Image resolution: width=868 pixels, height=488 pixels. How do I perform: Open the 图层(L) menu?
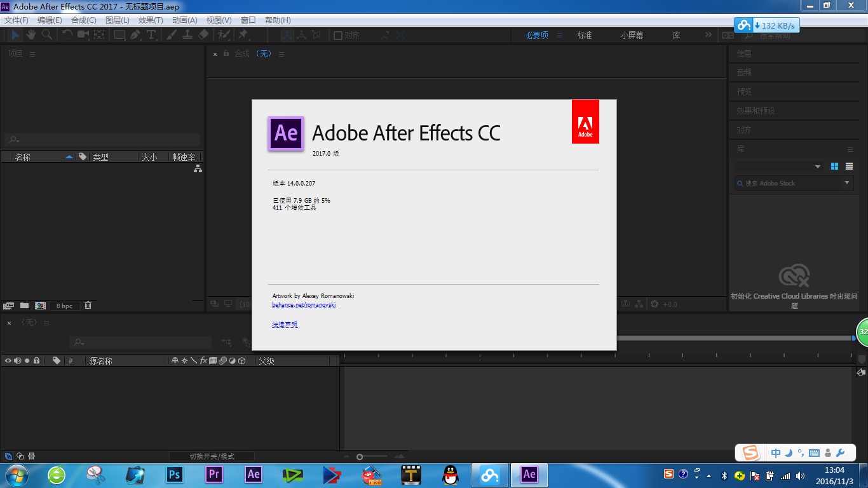(x=117, y=20)
